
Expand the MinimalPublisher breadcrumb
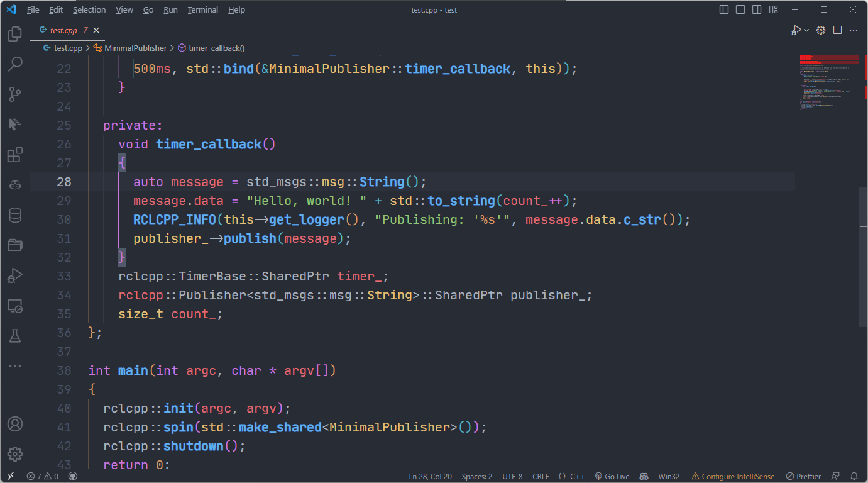[x=130, y=48]
